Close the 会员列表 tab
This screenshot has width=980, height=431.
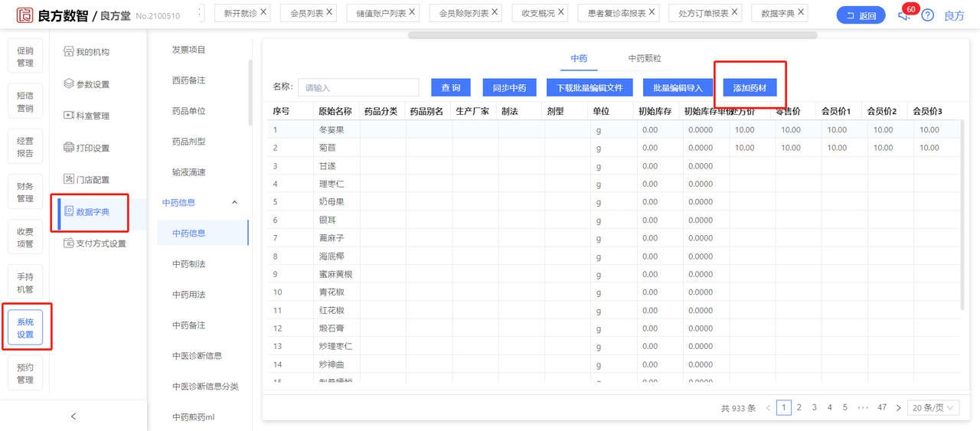(329, 12)
